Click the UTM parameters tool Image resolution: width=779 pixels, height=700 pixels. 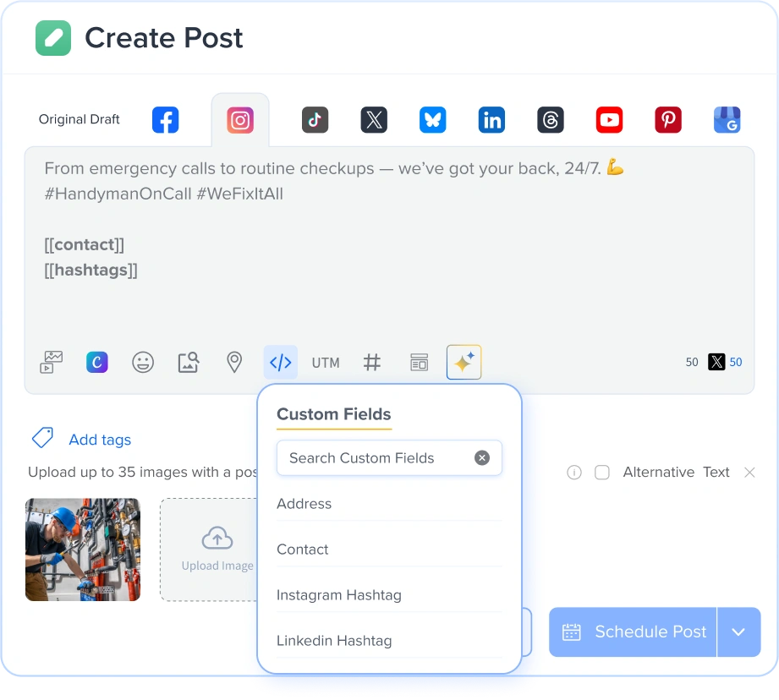pos(326,362)
